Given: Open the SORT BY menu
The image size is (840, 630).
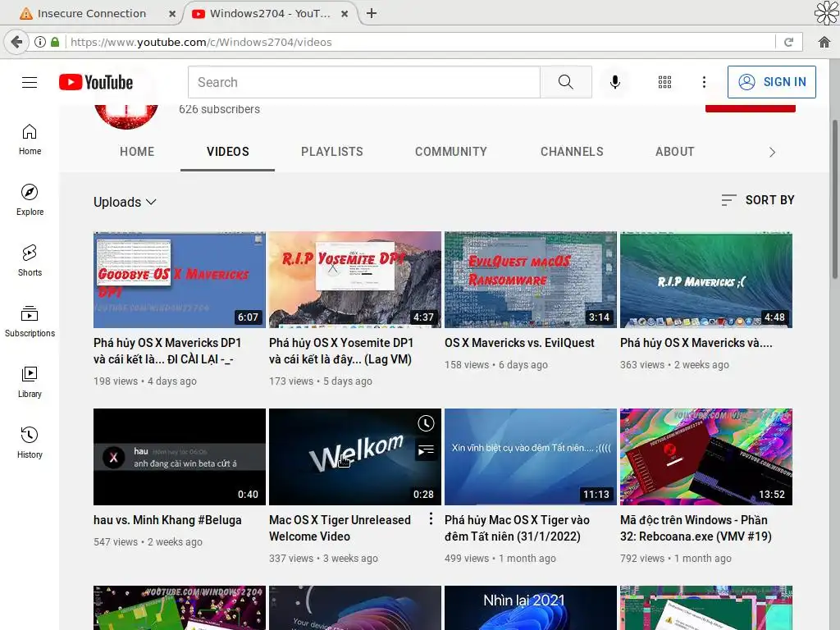Looking at the screenshot, I should (758, 200).
